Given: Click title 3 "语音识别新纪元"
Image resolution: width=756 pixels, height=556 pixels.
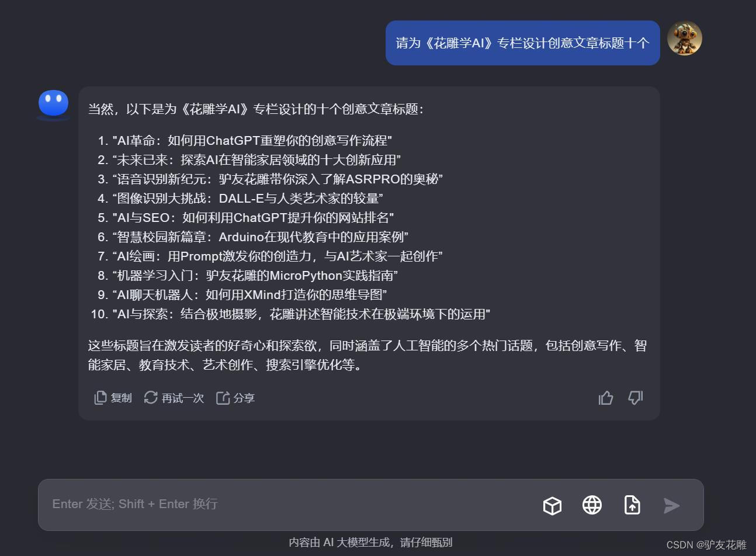Looking at the screenshot, I should 278,179.
